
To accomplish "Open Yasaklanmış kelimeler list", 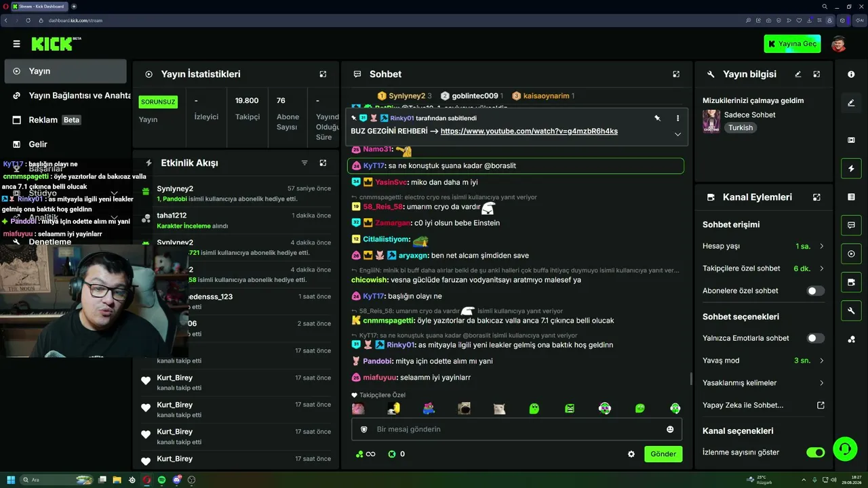I will pos(764,383).
